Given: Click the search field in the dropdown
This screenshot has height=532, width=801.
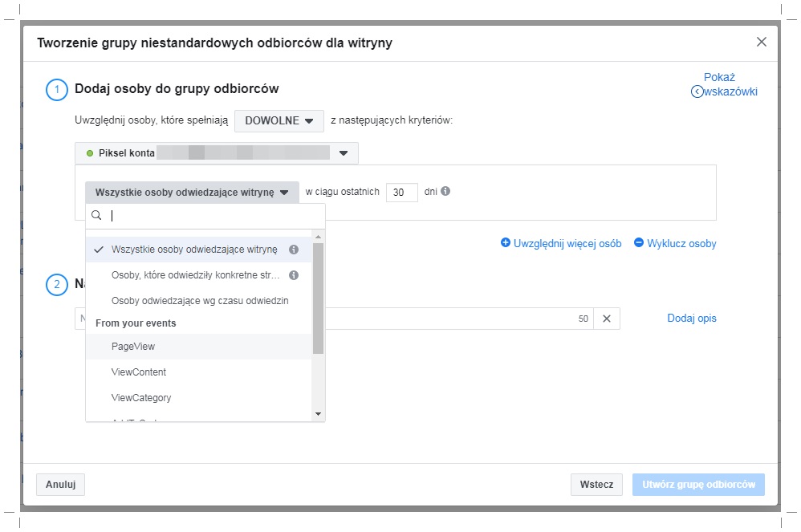Looking at the screenshot, I should [x=205, y=216].
